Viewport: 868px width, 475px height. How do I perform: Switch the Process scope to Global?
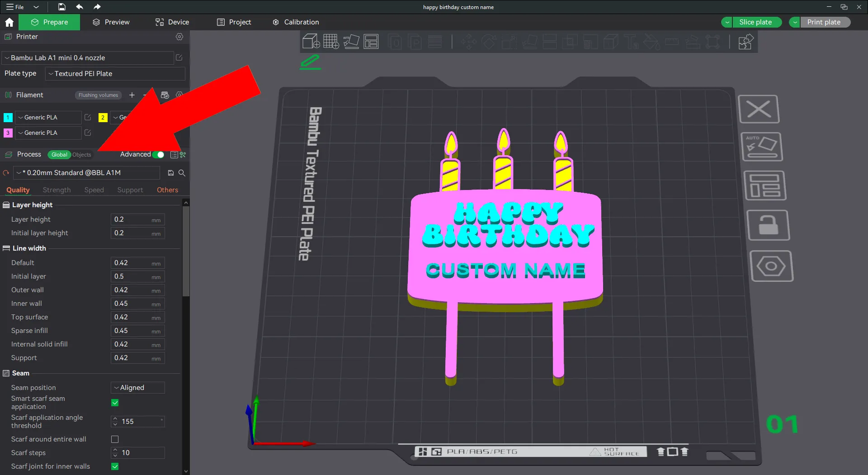pos(59,155)
